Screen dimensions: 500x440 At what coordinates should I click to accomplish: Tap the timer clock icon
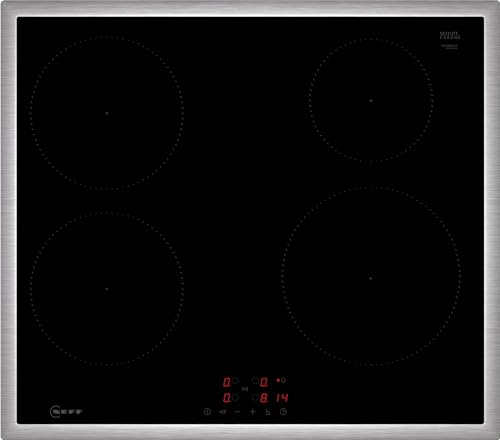pyautogui.click(x=283, y=412)
